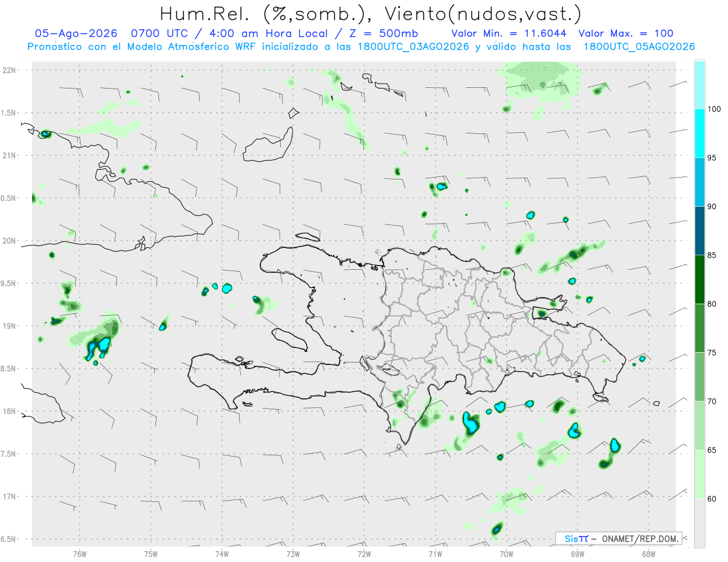This screenshot has width=728, height=562.
Task: Click the '70' value on the color scale
Action: [x=712, y=401]
